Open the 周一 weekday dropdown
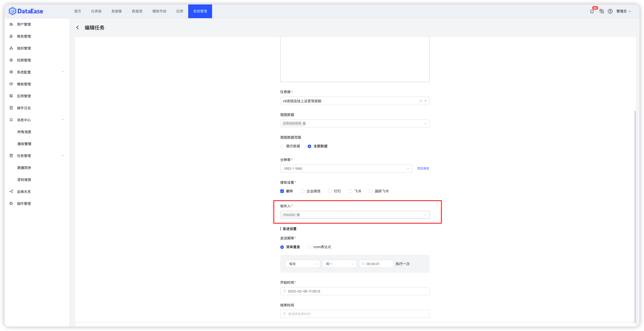The height and width of the screenshot is (331, 644). coord(339,264)
